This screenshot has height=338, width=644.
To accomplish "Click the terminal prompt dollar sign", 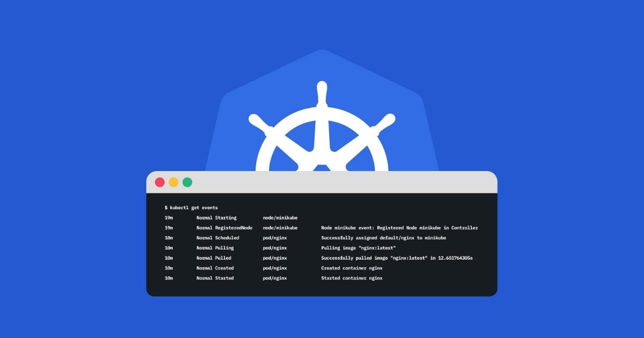I will [165, 207].
